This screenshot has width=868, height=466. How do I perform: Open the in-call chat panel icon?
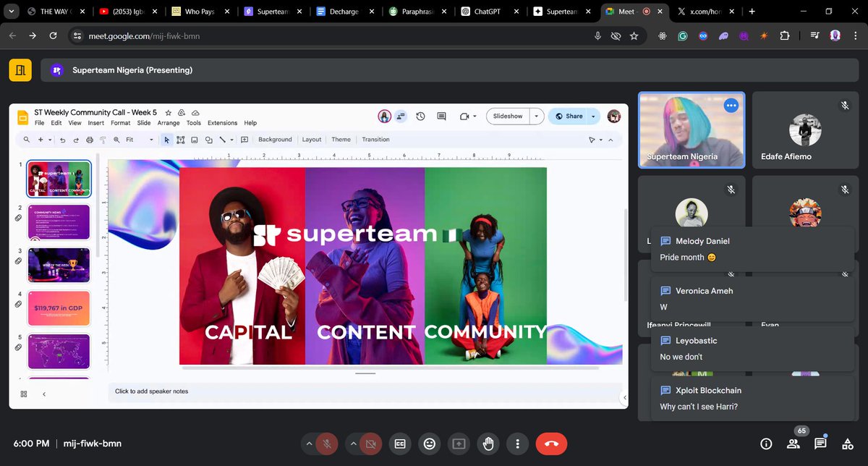point(820,444)
